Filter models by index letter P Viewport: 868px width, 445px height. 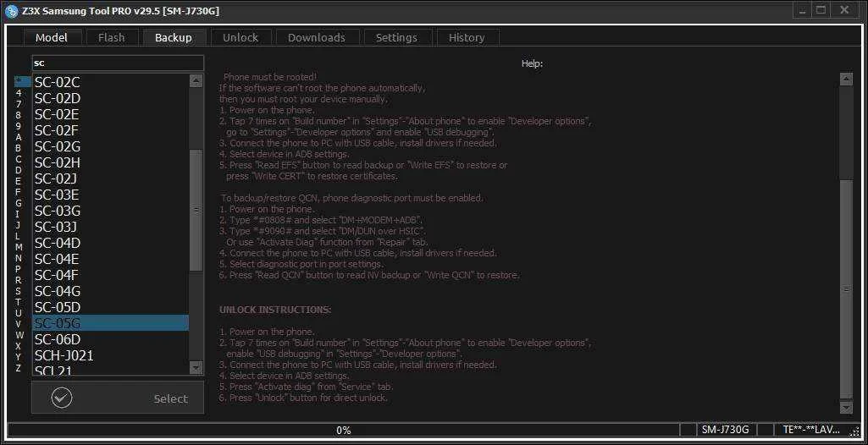(19, 269)
